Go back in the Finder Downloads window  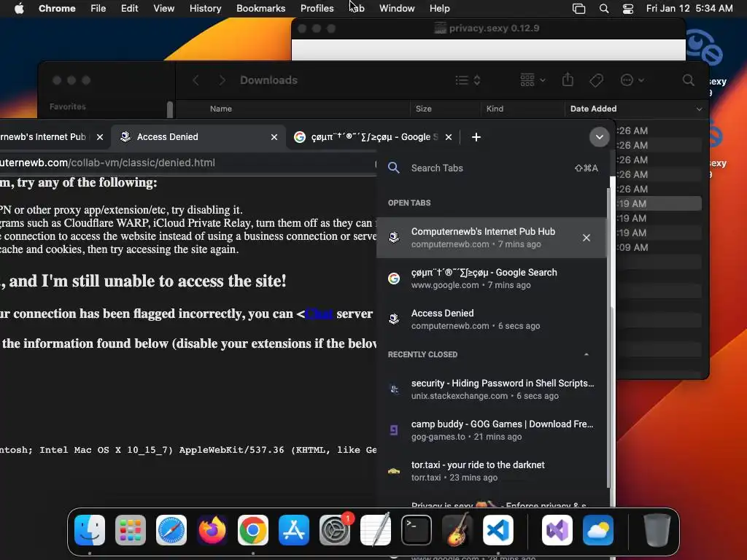pos(196,80)
